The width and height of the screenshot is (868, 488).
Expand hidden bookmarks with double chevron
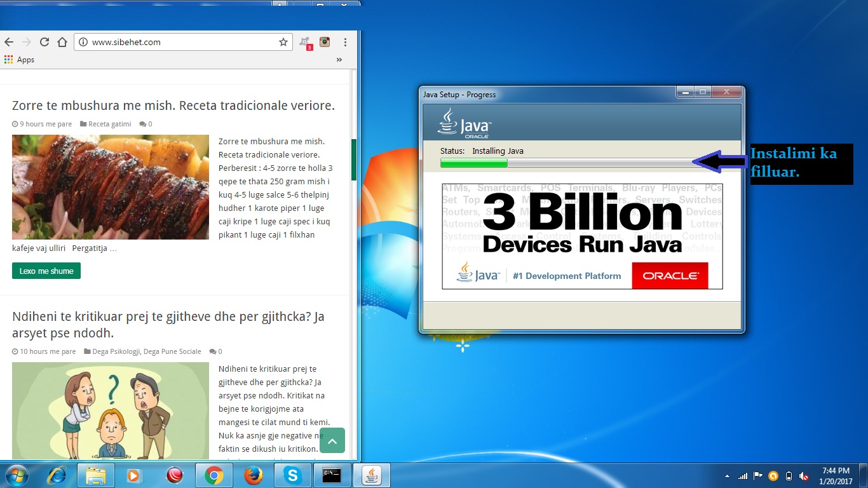(339, 60)
